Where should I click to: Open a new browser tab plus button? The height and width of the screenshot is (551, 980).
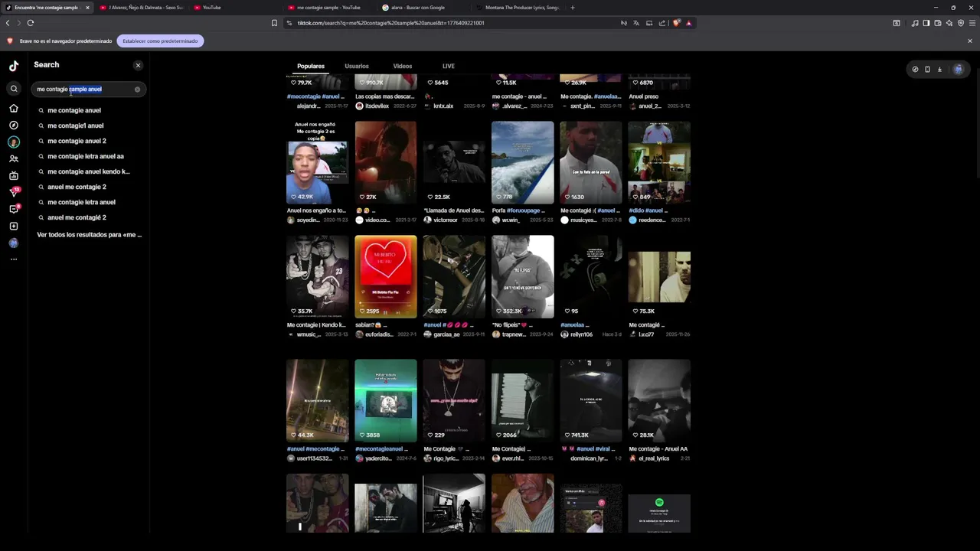pyautogui.click(x=573, y=8)
